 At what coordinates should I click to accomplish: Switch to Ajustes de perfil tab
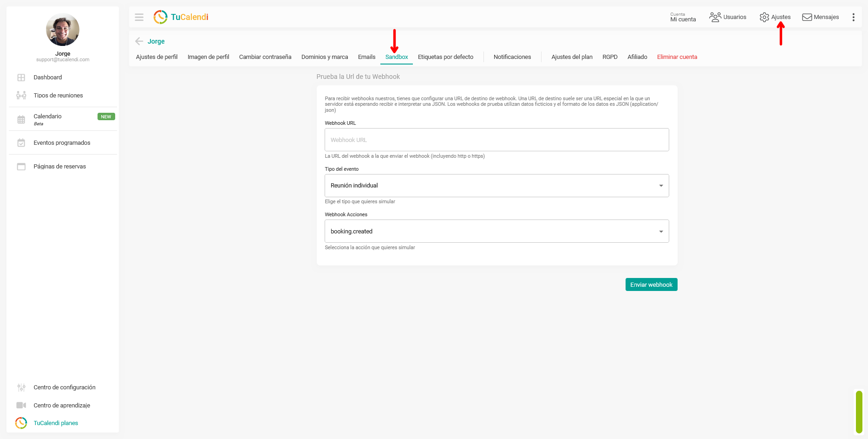pos(157,57)
